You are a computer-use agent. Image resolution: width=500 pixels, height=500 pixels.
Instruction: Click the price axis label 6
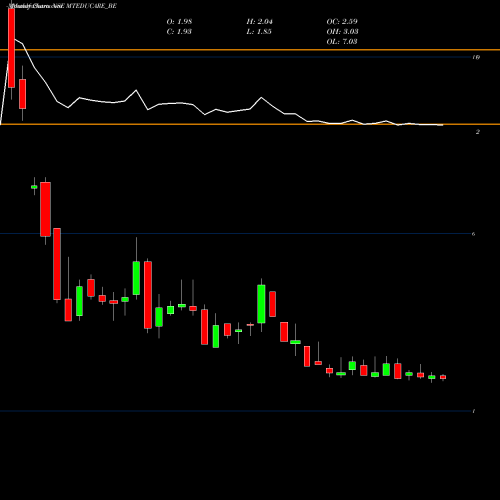(x=474, y=234)
